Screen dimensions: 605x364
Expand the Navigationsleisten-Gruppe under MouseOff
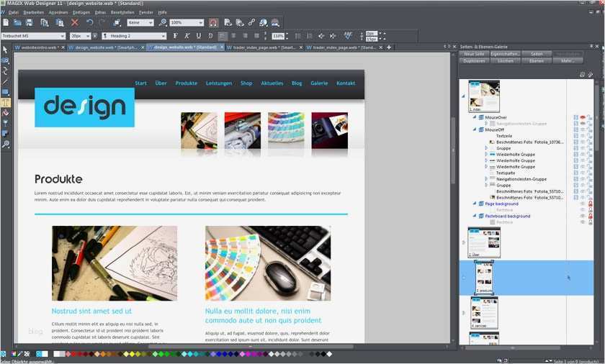pos(486,178)
